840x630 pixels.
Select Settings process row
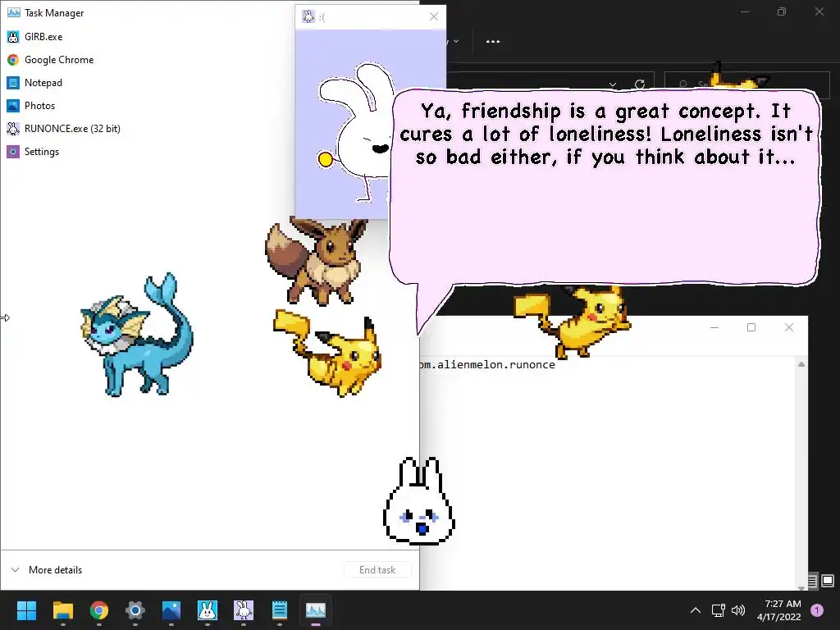pyautogui.click(x=209, y=152)
